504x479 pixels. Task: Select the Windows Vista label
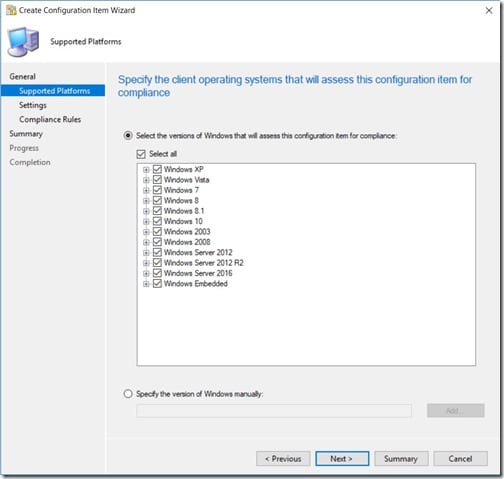coord(186,180)
